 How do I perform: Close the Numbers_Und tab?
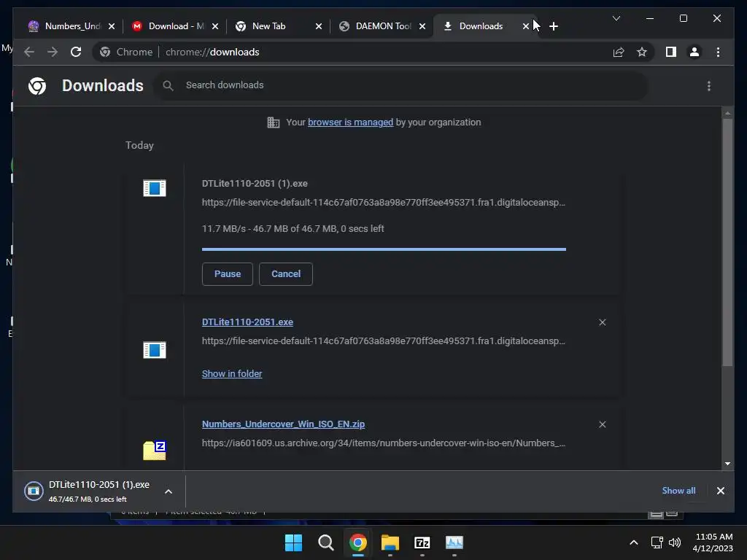tap(112, 26)
